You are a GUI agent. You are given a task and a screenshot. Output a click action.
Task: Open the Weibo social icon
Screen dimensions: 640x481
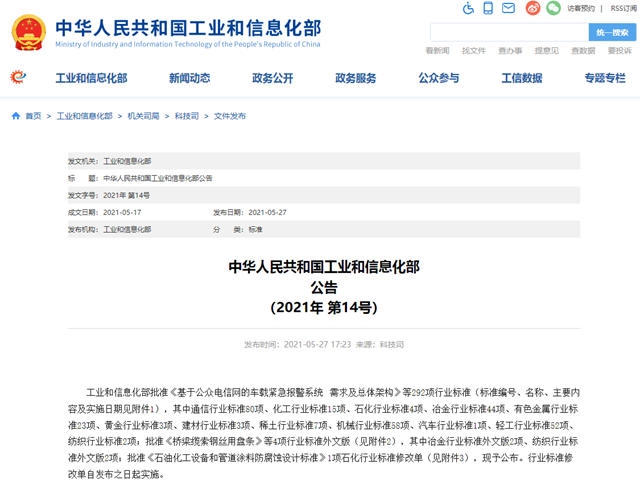click(x=532, y=9)
